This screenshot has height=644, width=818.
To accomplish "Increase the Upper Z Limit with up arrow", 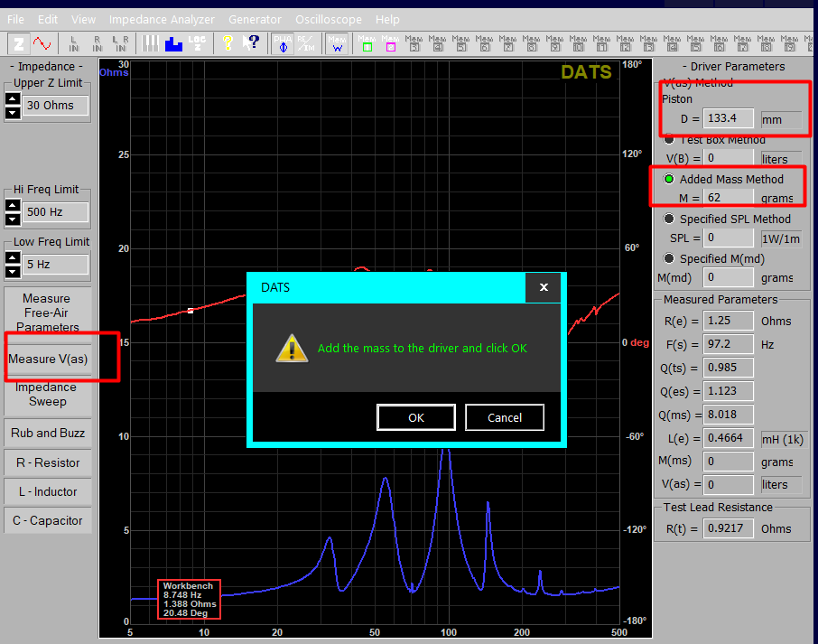I will pyautogui.click(x=13, y=98).
